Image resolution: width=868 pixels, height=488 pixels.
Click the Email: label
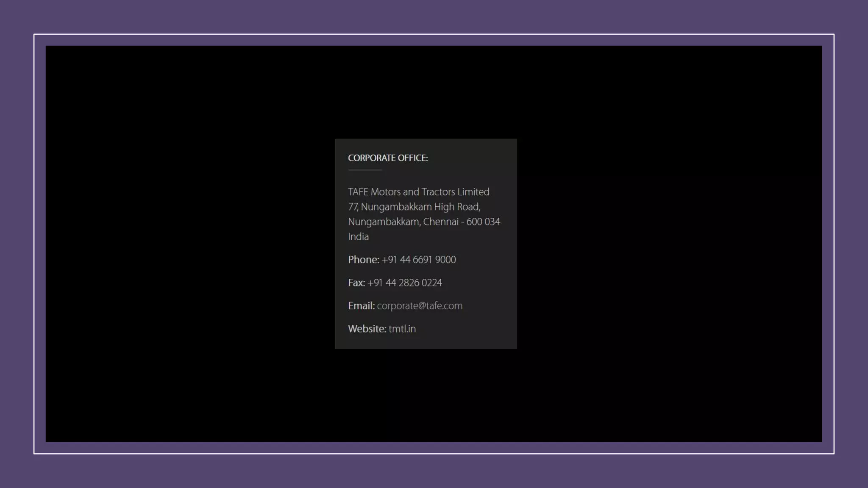click(x=361, y=306)
